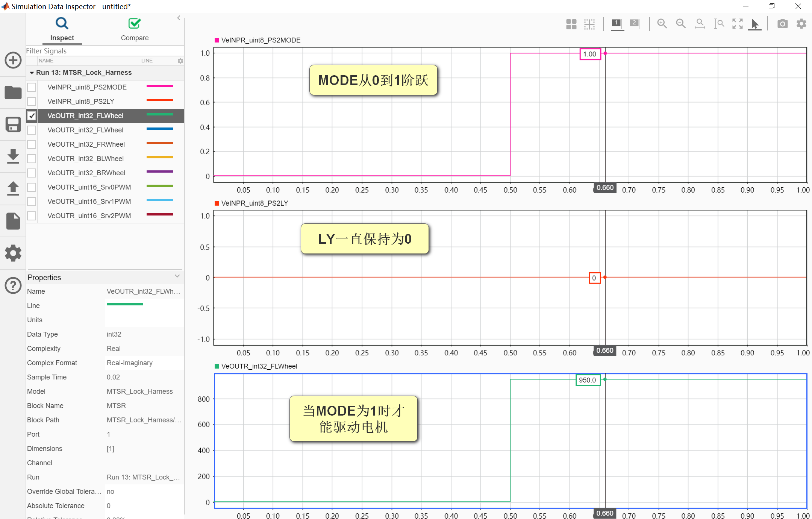Open the subplot layout grid icon
The height and width of the screenshot is (519, 812).
(x=571, y=24)
